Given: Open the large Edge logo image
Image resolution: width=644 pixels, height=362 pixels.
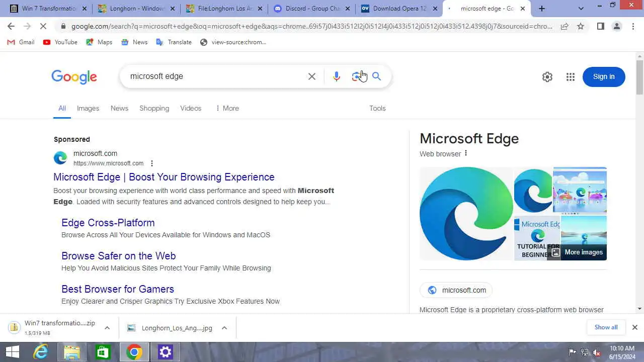Looking at the screenshot, I should 466,214.
